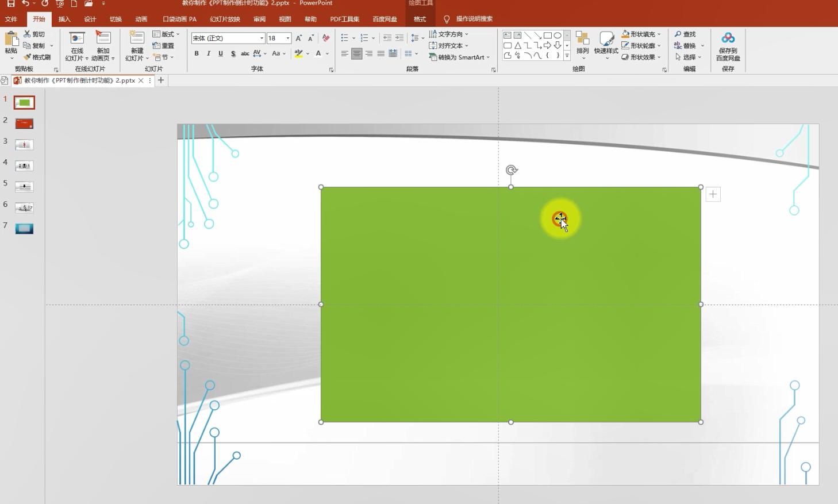Toggle italic formatting
The image size is (838, 504).
[x=208, y=53]
